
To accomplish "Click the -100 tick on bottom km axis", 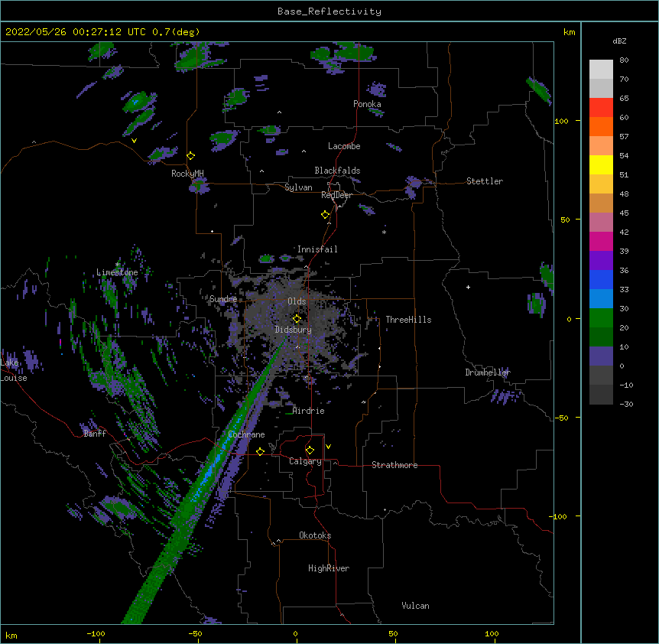I will coord(96,633).
